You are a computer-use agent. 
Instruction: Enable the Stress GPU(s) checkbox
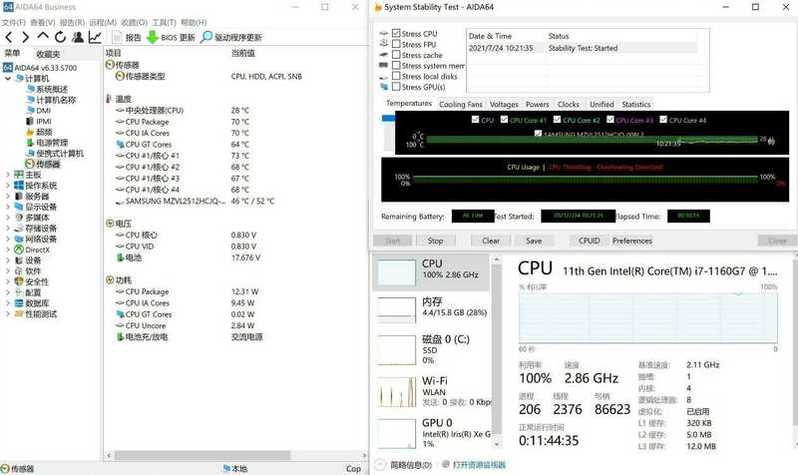coord(396,87)
